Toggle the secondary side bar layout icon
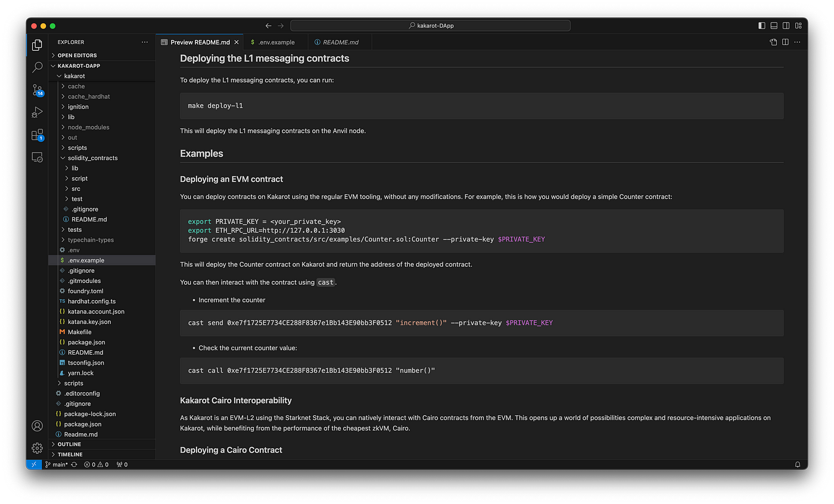834x504 pixels. point(786,26)
